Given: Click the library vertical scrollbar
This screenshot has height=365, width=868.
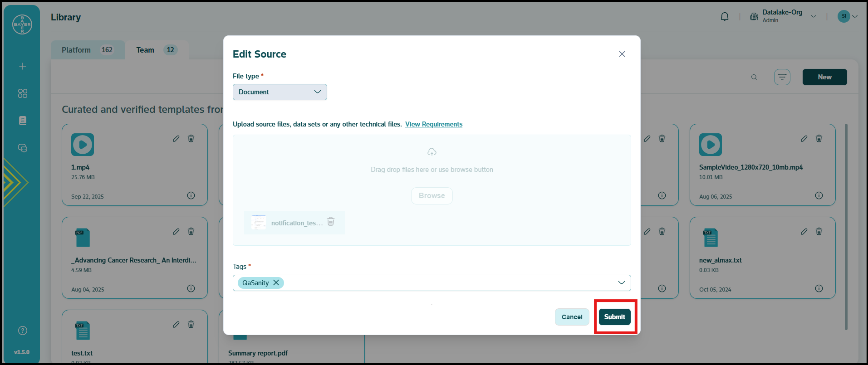Looking at the screenshot, I should (x=846, y=227).
